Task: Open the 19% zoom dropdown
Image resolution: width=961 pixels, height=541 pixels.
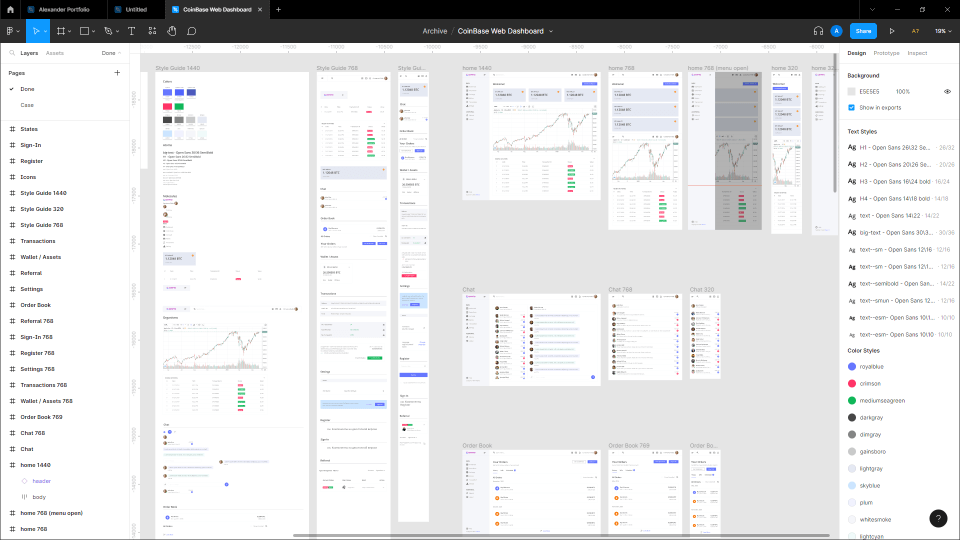Action: (x=943, y=31)
